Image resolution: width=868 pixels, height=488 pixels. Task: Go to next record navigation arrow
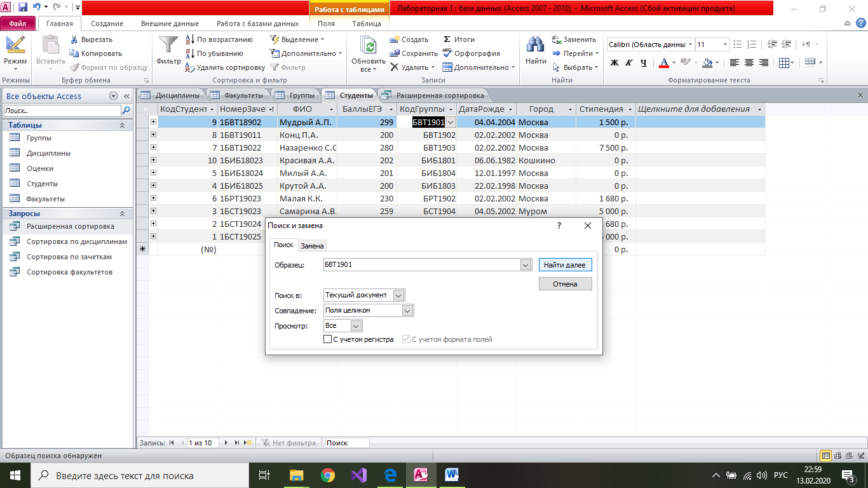pyautogui.click(x=226, y=443)
